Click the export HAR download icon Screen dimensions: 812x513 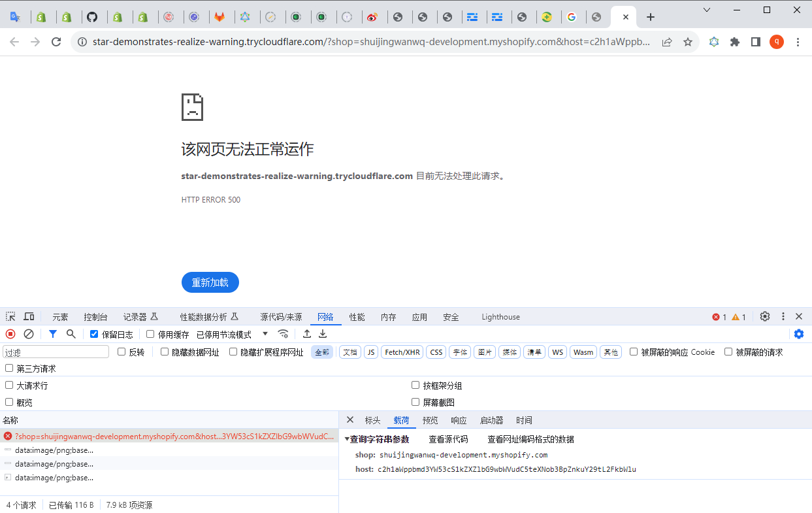pyautogui.click(x=323, y=334)
